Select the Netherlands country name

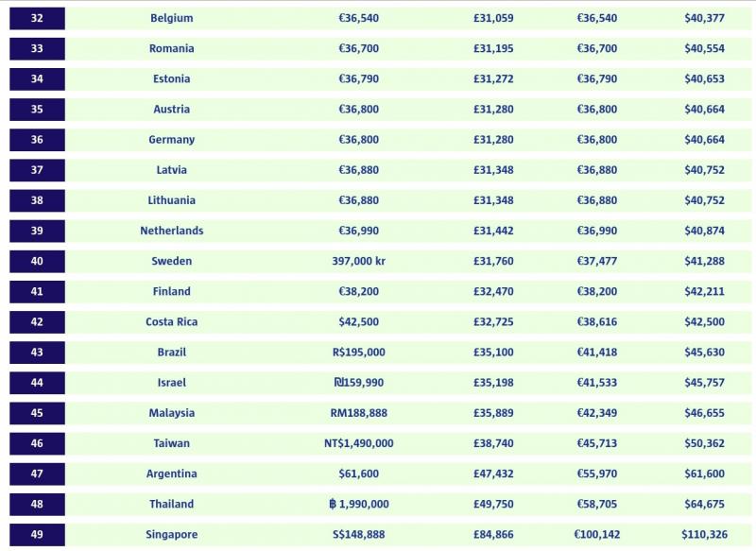pyautogui.click(x=172, y=231)
